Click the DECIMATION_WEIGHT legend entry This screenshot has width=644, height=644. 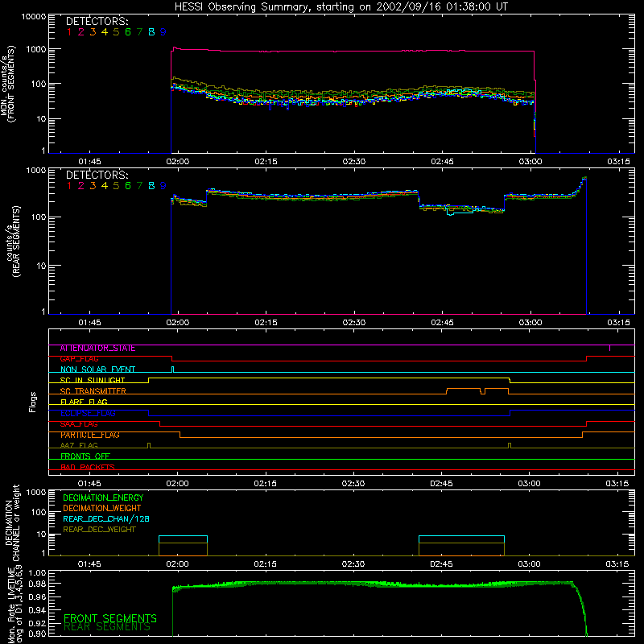(102, 508)
